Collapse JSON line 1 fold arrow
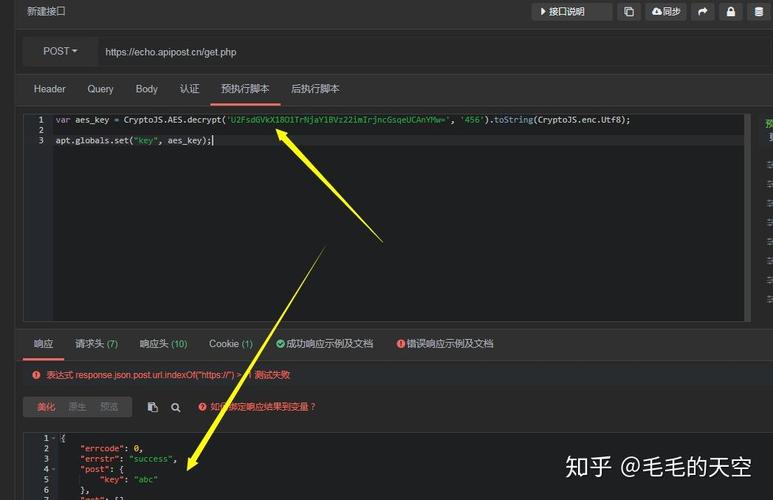This screenshot has width=773, height=500. coord(53,438)
